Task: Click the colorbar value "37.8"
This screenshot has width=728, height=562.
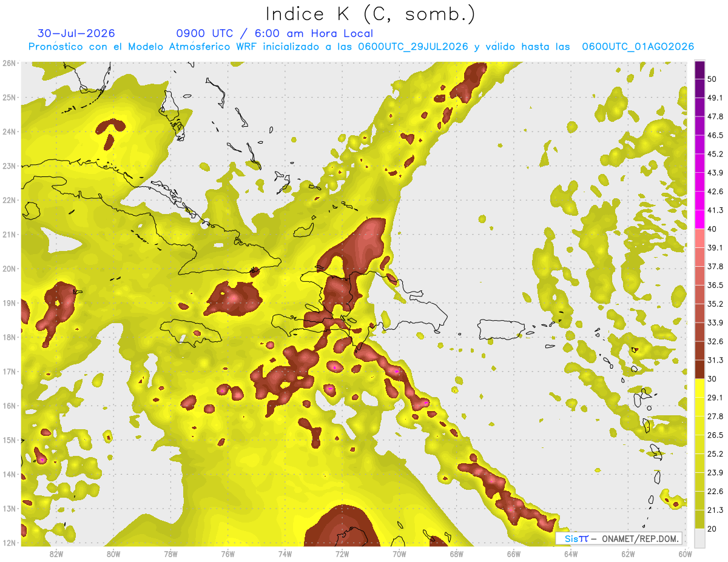Action: [x=715, y=266]
